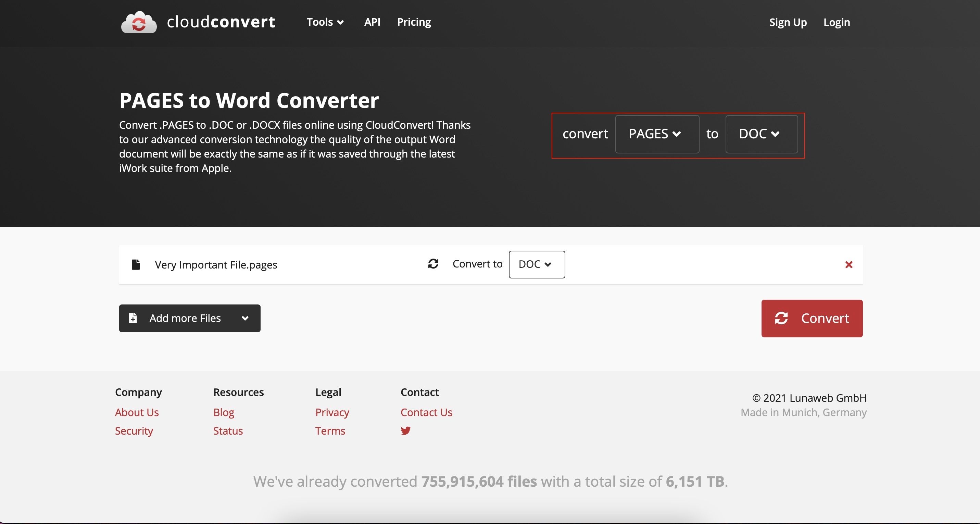Click the Pricing navigation tab
The image size is (980, 524).
click(x=414, y=21)
